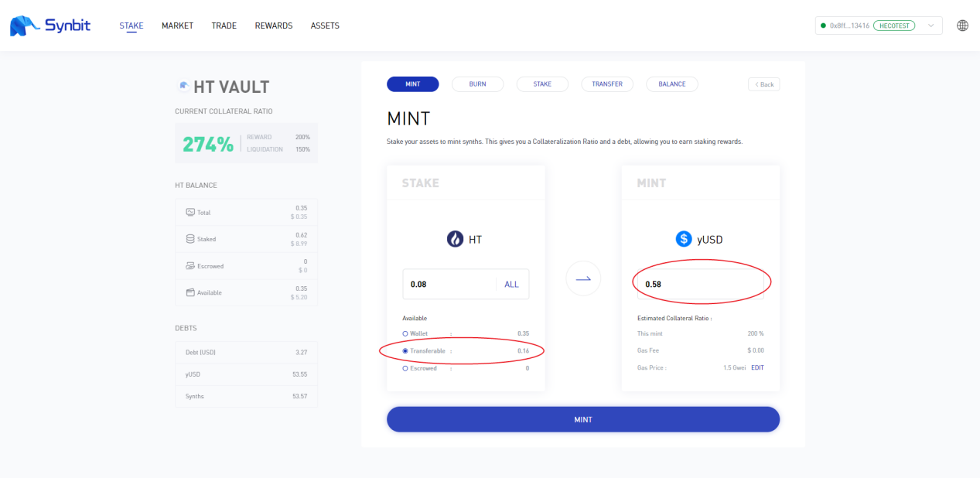Viewport: 980px width, 478px height.
Task: Select the Wallet radio option
Action: 405,333
